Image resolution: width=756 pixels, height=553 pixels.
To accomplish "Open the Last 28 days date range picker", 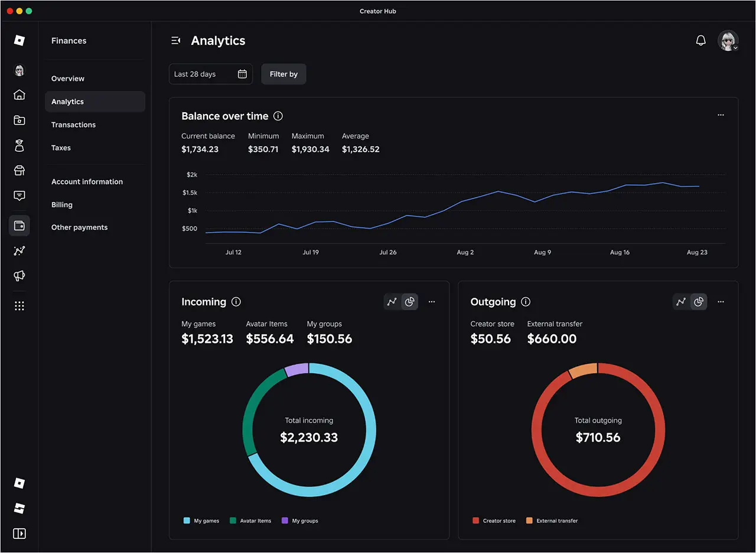I will pos(211,74).
